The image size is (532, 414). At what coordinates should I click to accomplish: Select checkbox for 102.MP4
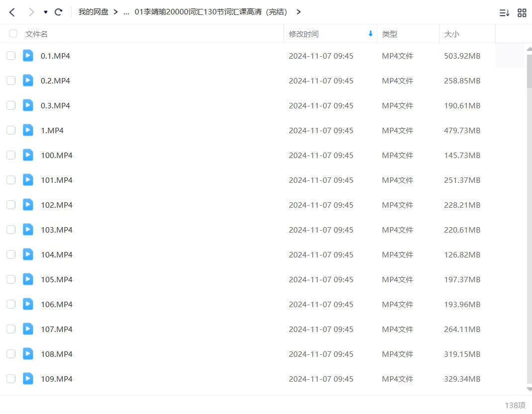[x=11, y=205]
